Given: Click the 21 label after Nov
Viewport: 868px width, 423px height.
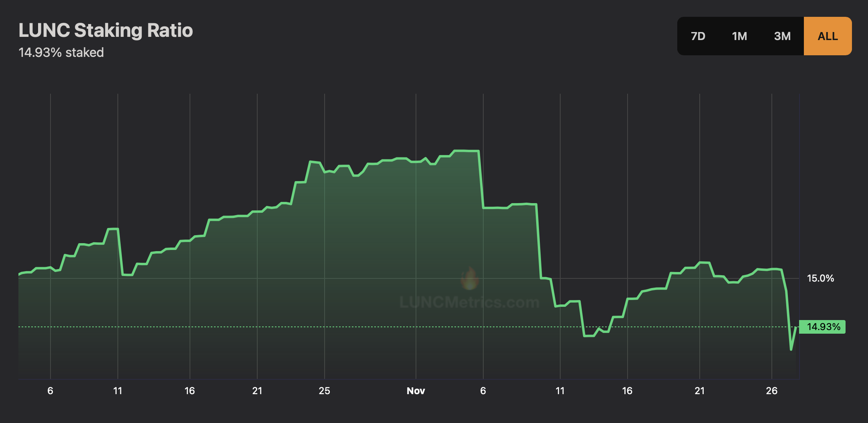Looking at the screenshot, I should point(699,391).
